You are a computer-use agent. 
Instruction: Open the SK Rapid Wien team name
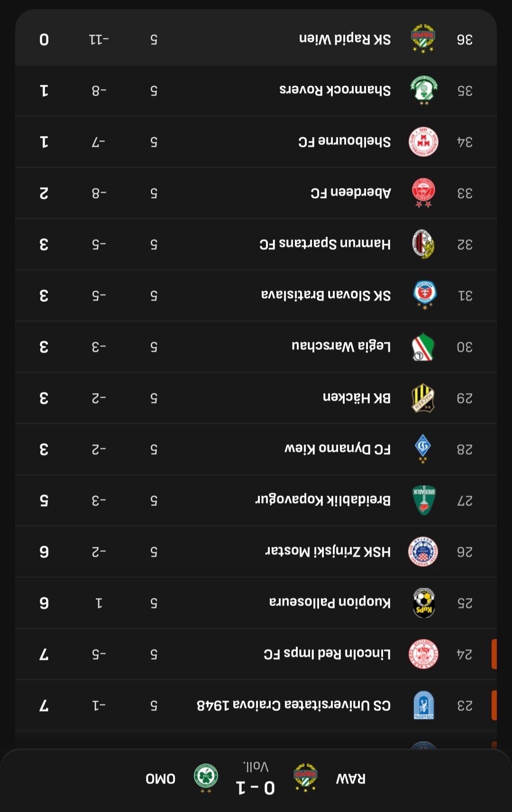pyautogui.click(x=345, y=39)
